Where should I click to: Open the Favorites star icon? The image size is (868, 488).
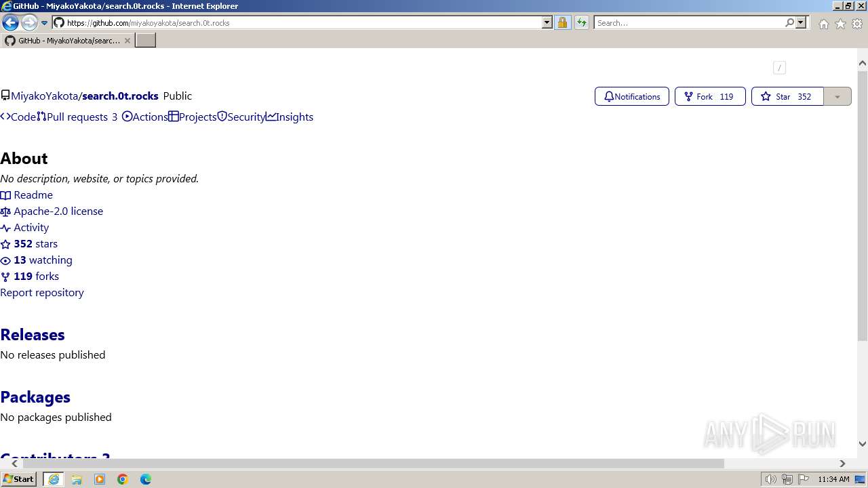840,24
